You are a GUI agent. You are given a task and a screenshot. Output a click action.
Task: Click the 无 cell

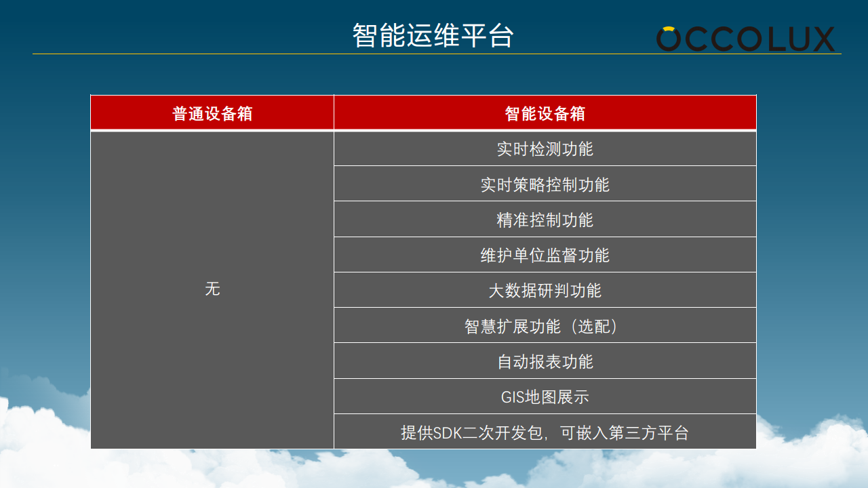[212, 289]
